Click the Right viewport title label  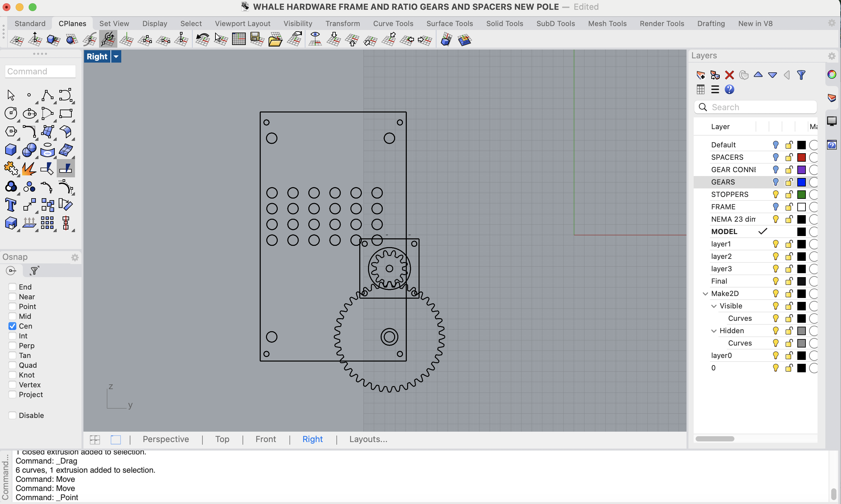point(97,56)
